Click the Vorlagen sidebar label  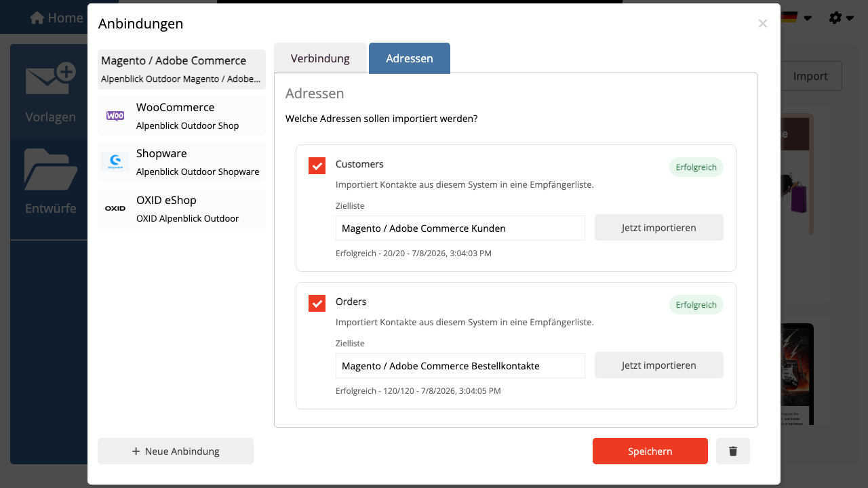pos(50,117)
